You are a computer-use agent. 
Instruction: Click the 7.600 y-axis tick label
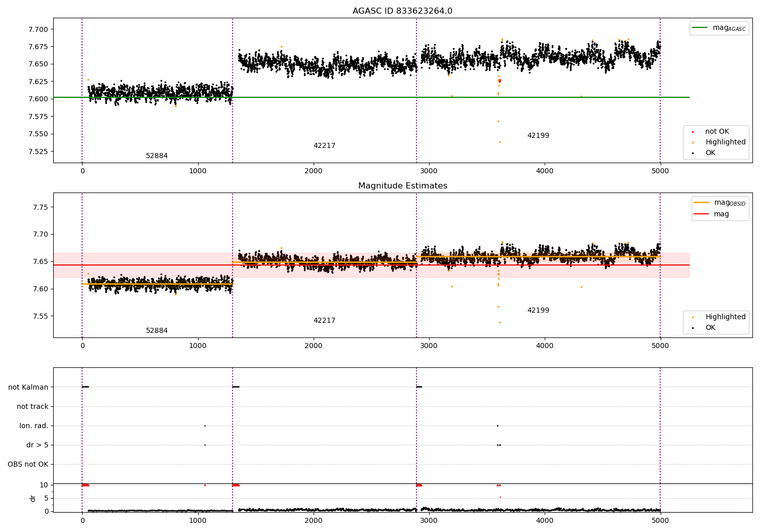38,99
